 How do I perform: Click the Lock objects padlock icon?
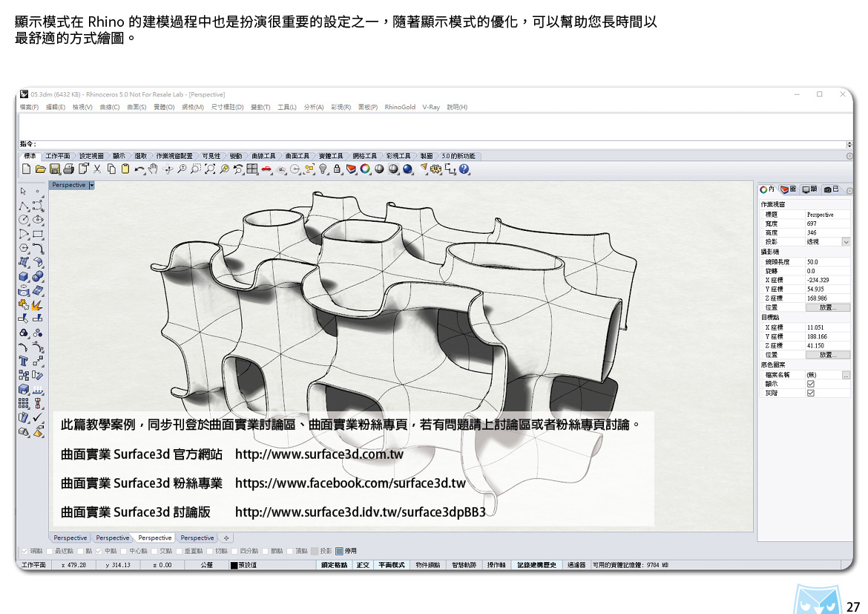click(337, 169)
